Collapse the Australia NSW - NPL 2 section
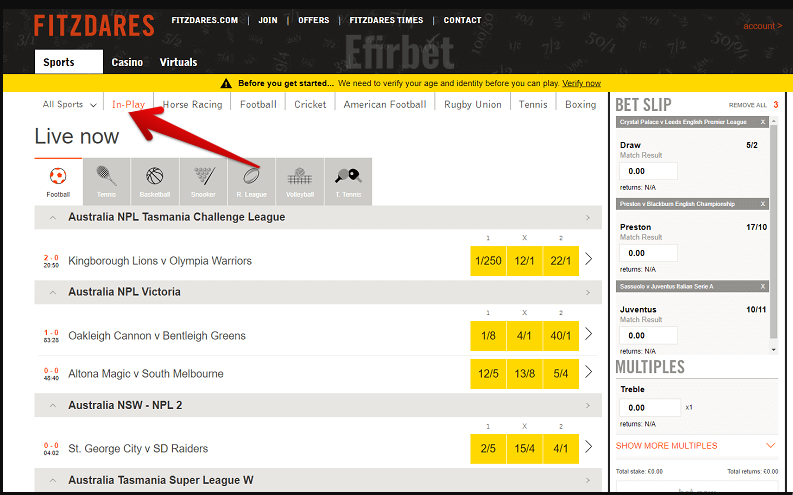The image size is (793, 495). click(x=53, y=406)
